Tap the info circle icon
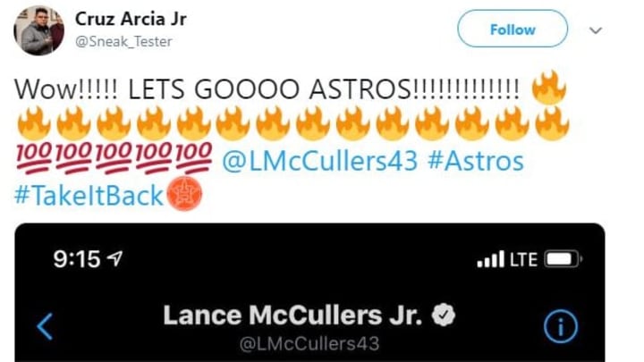This screenshot has width=644, height=362. (x=561, y=327)
